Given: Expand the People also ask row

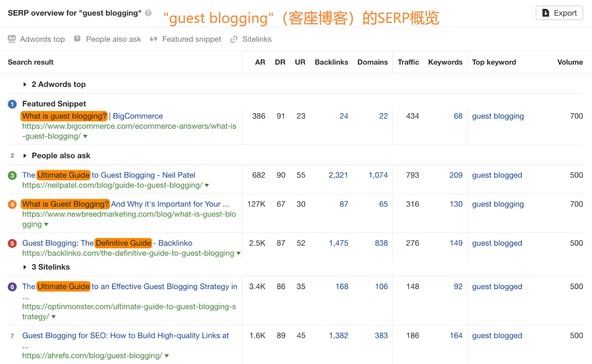Looking at the screenshot, I should (x=25, y=156).
